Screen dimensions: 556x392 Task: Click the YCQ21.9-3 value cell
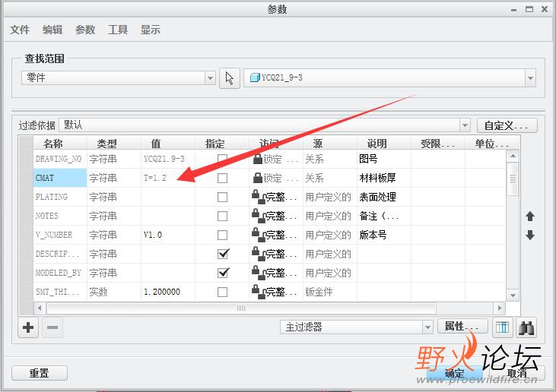(x=168, y=159)
